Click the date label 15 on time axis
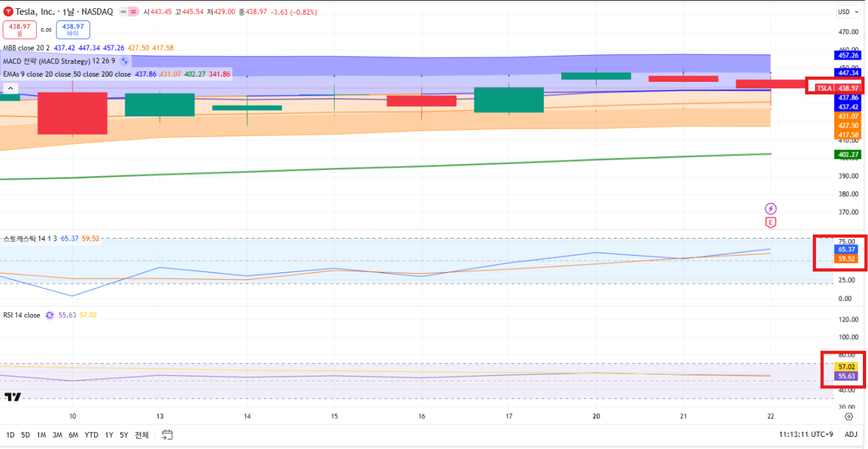Screen dimensions: 868x449 point(334,416)
